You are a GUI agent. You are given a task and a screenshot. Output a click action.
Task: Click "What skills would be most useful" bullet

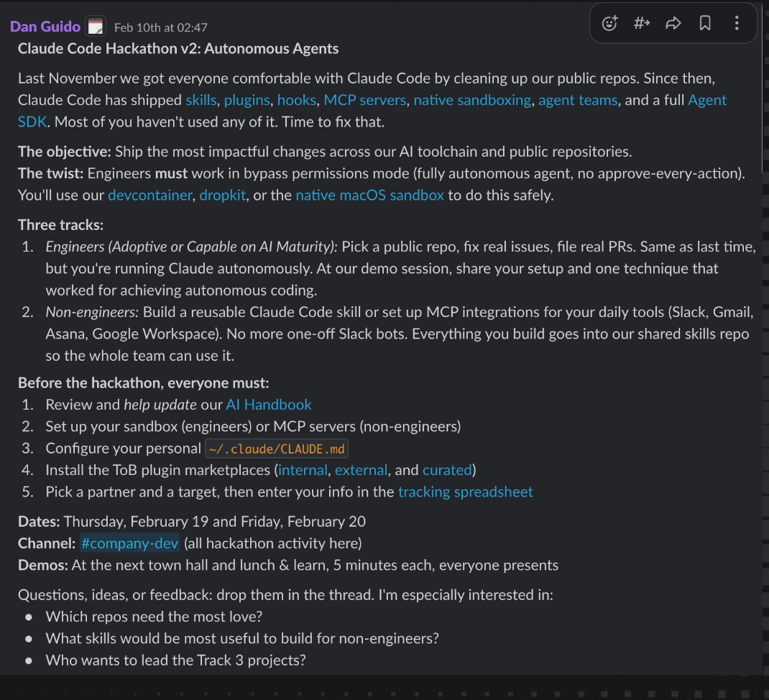point(242,638)
